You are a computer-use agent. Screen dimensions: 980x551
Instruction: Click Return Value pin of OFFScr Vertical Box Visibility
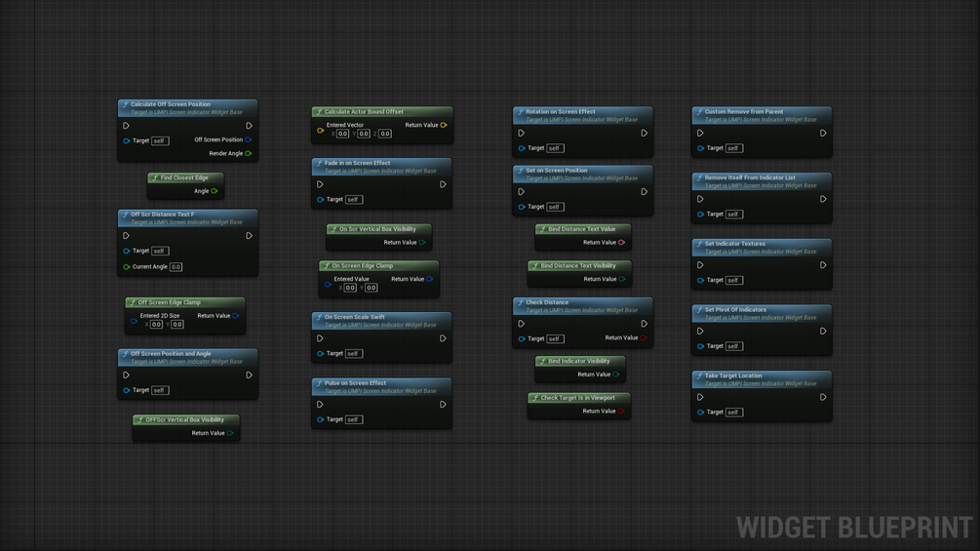(x=230, y=434)
